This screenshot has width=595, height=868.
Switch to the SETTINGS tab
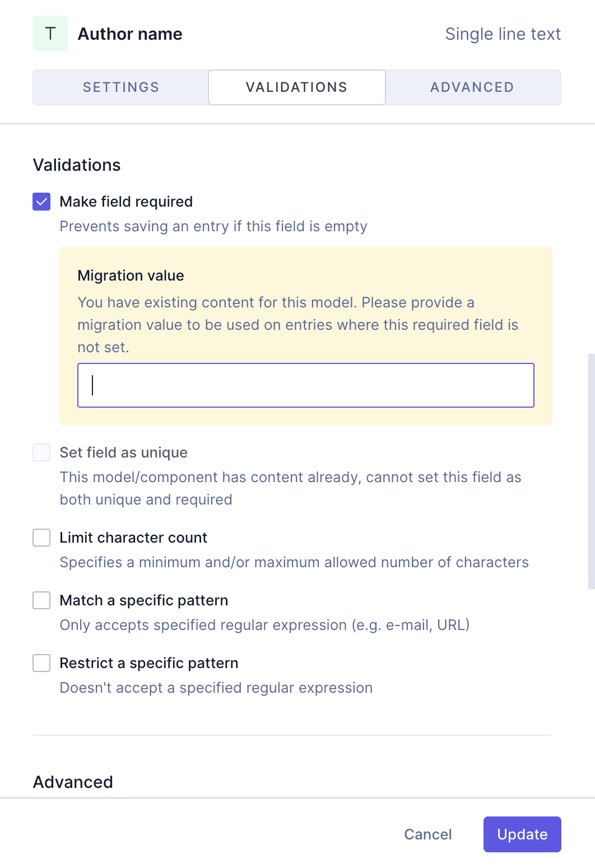(120, 87)
